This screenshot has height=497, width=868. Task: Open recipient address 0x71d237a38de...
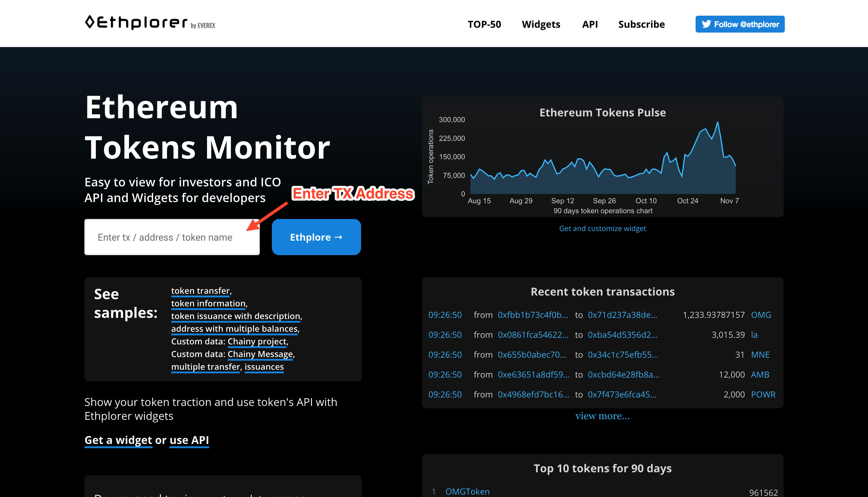coord(622,315)
